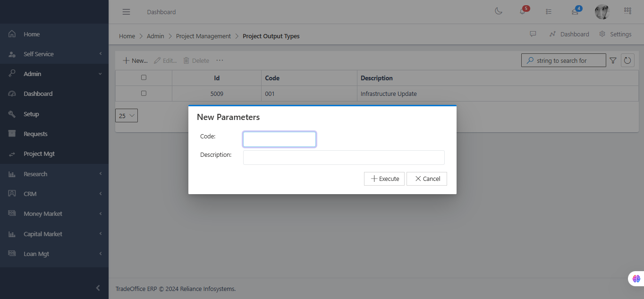Open notifications bell with 5 badge
This screenshot has height=299, width=644.
coord(523,11)
